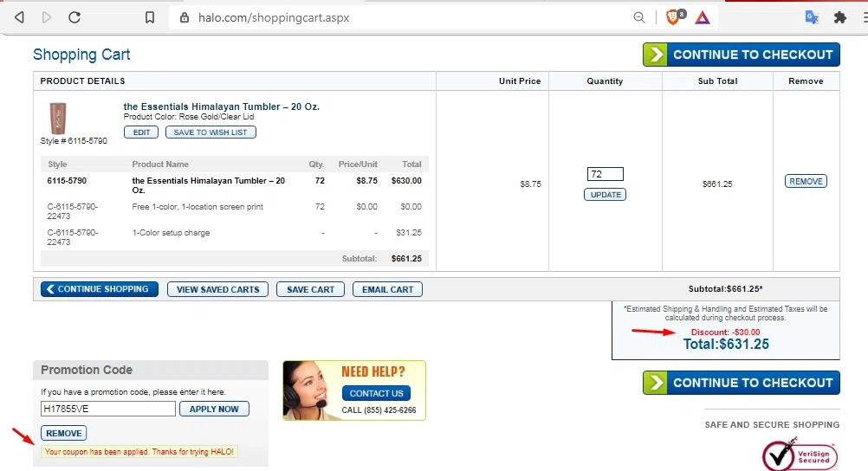
Task: Click bottom Continue to Checkout button
Action: 742,383
